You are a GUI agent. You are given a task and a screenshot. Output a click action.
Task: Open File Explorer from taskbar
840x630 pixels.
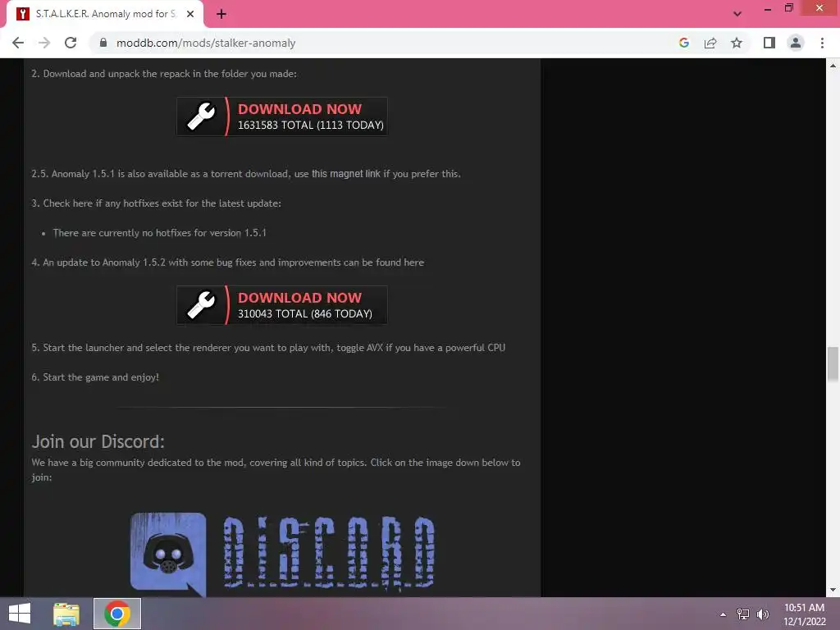coord(66,614)
